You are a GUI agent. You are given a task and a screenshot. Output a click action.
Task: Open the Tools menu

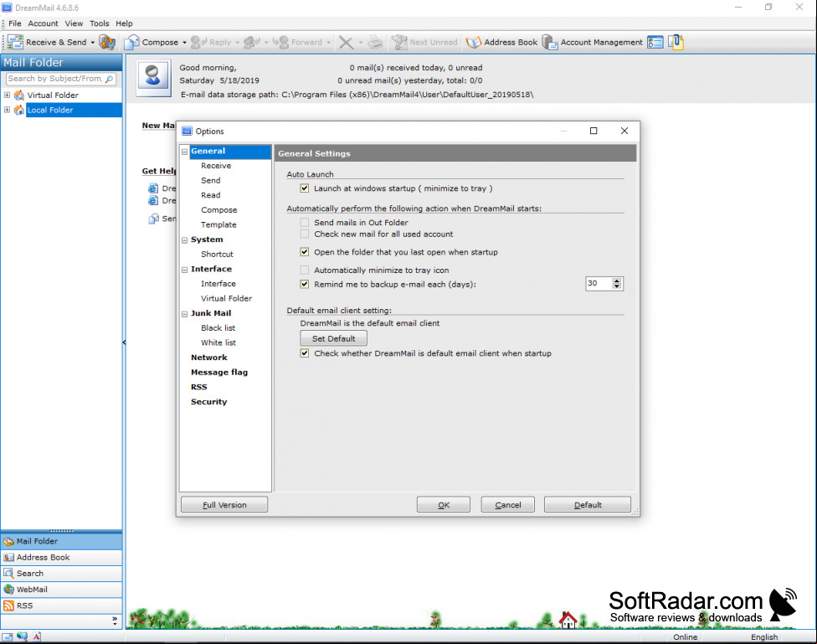(x=99, y=23)
